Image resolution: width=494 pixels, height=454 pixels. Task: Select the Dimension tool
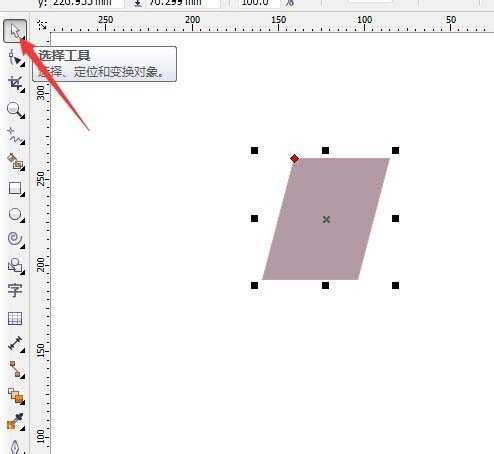click(x=15, y=344)
